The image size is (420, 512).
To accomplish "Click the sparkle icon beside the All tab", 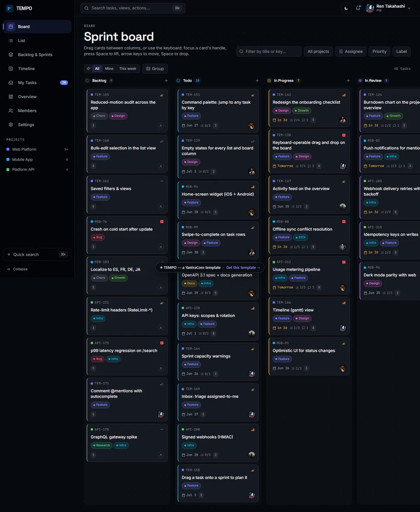I will [89, 69].
